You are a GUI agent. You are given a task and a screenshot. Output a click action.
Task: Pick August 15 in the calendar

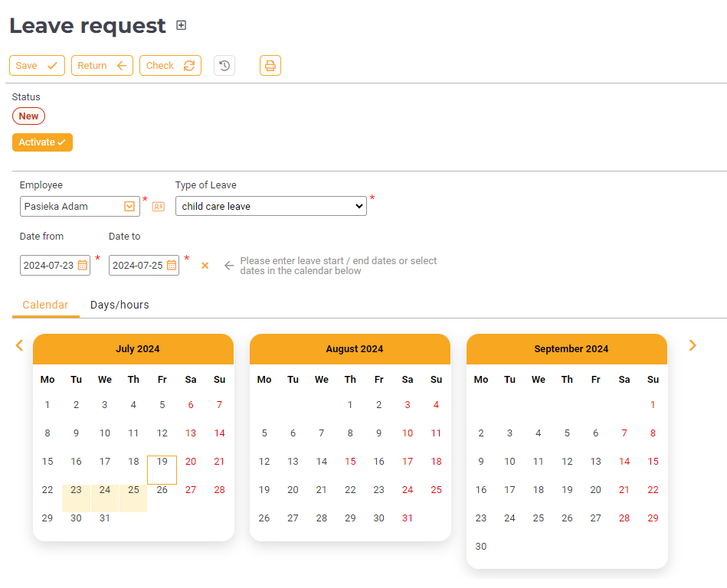[x=350, y=462]
